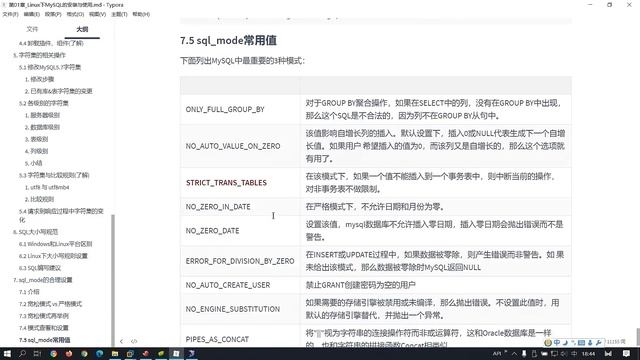Click IME moon icon in floating bar
The height and width of the screenshot is (360, 640).
coord(565,342)
